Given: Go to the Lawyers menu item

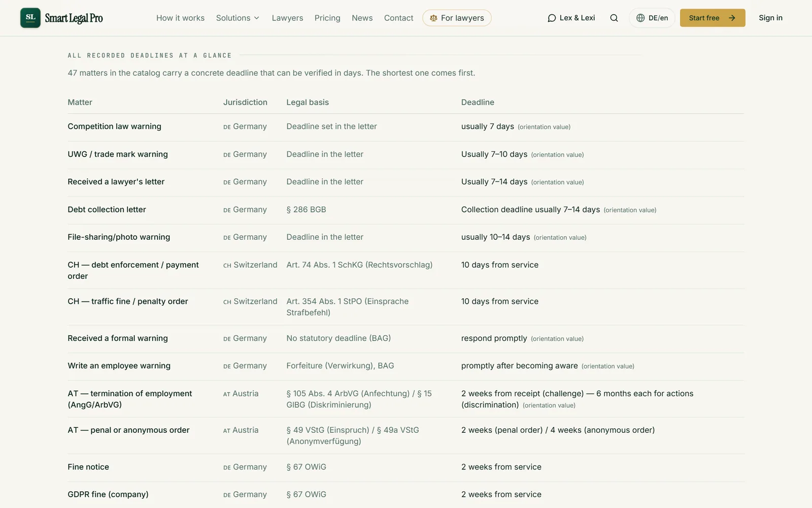Looking at the screenshot, I should tap(287, 18).
